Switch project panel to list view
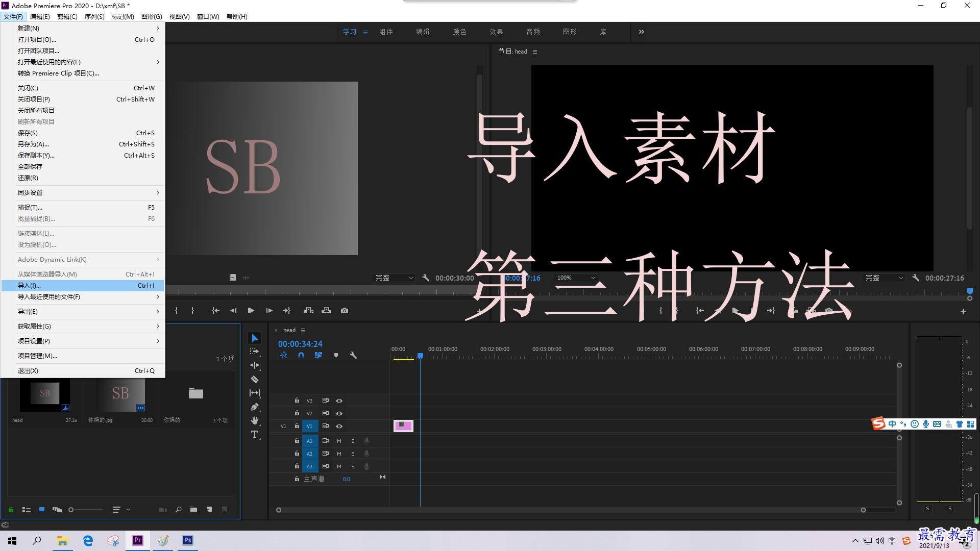This screenshot has width=980, height=551. (x=27, y=509)
